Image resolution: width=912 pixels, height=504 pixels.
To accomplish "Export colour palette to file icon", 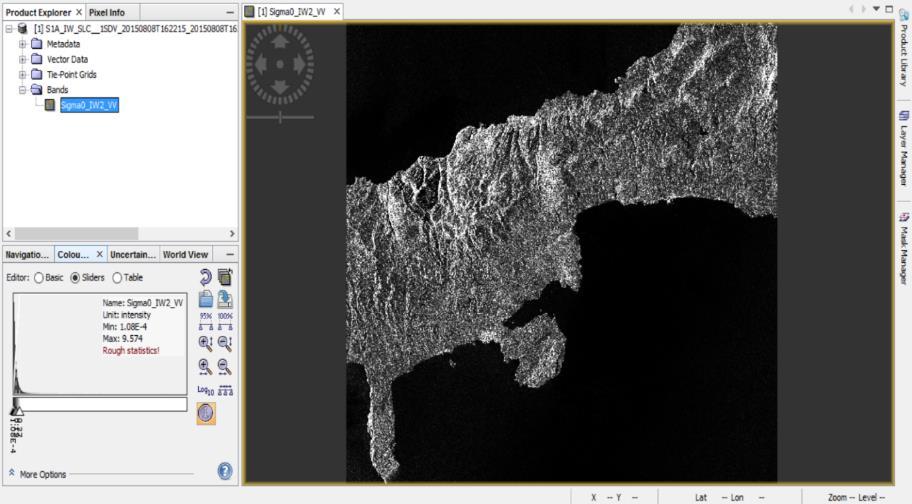I will [225, 299].
